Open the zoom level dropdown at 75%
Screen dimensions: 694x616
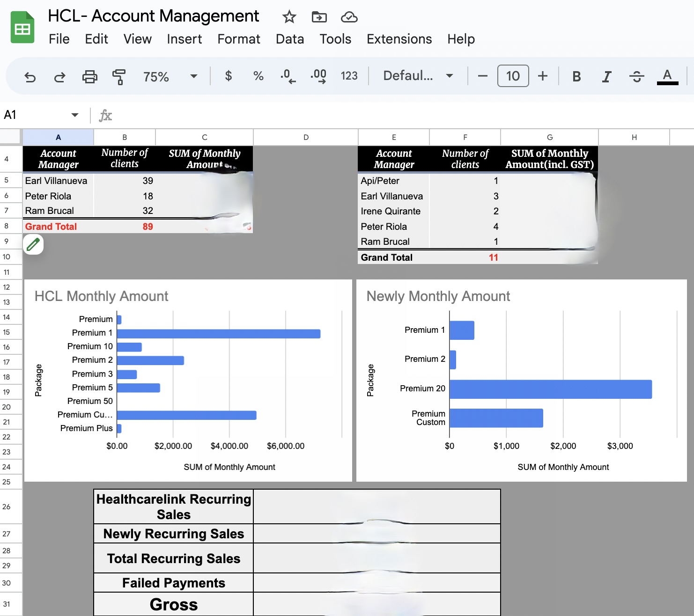click(x=170, y=76)
